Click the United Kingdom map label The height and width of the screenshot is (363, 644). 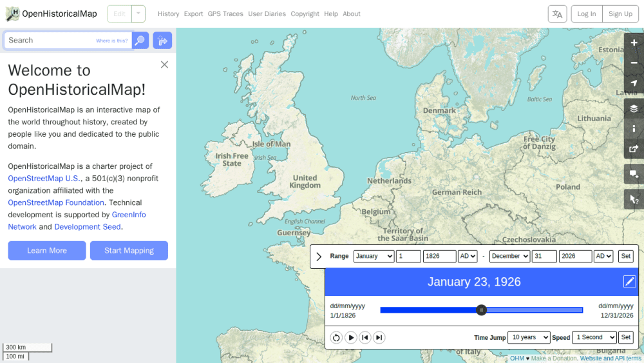pos(305,181)
